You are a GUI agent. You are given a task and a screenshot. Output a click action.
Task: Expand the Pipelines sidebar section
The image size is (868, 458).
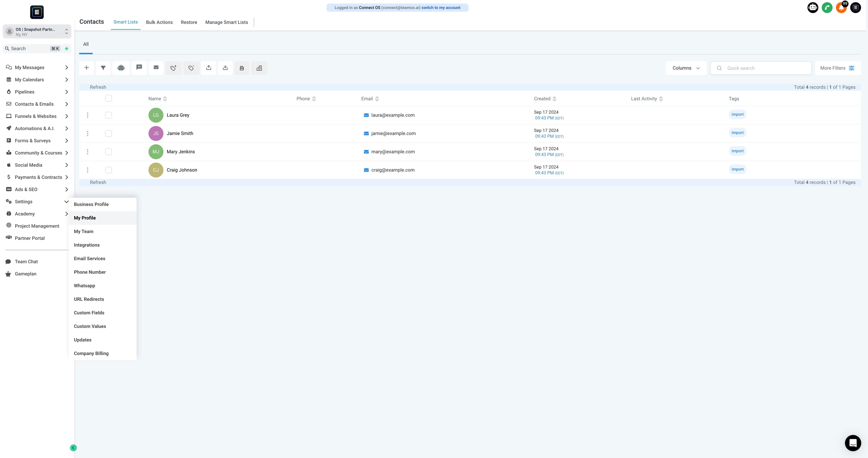(37, 92)
